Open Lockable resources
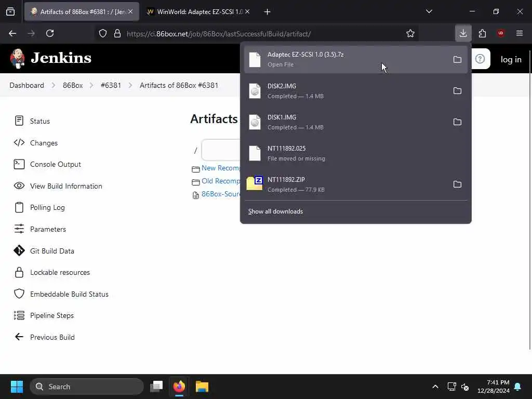 coord(51,272)
